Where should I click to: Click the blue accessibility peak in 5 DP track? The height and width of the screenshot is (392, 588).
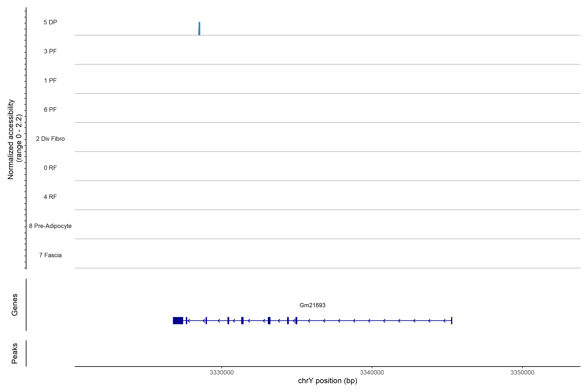199,29
